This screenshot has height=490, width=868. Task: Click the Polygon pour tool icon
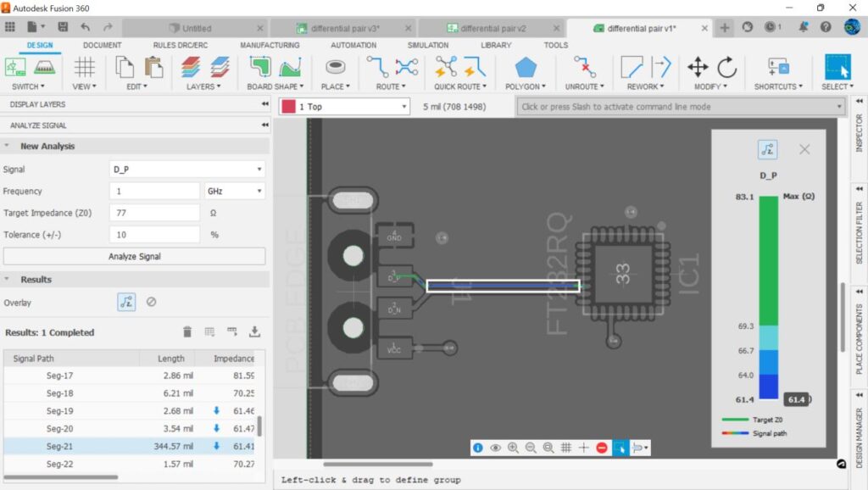click(x=525, y=68)
